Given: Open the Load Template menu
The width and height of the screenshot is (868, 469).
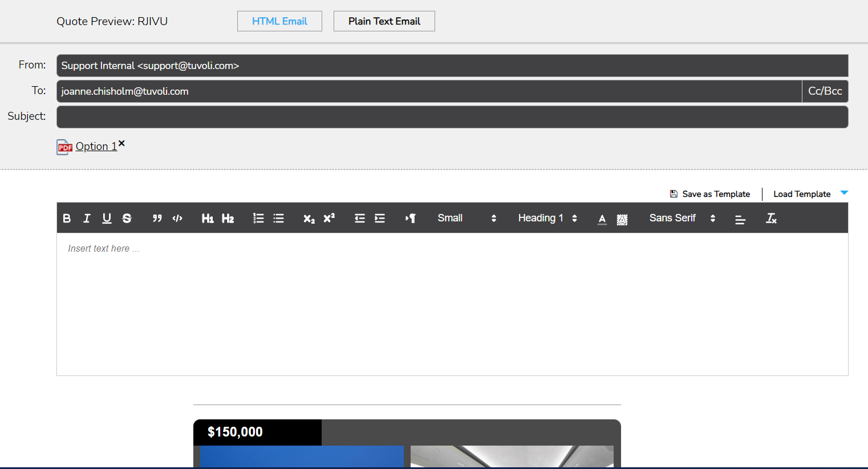Looking at the screenshot, I should click(810, 194).
